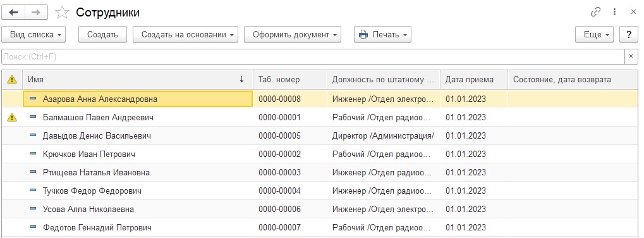644x238 pixels.
Task: Select employee Усова Алла Николаевна
Action: (320, 210)
